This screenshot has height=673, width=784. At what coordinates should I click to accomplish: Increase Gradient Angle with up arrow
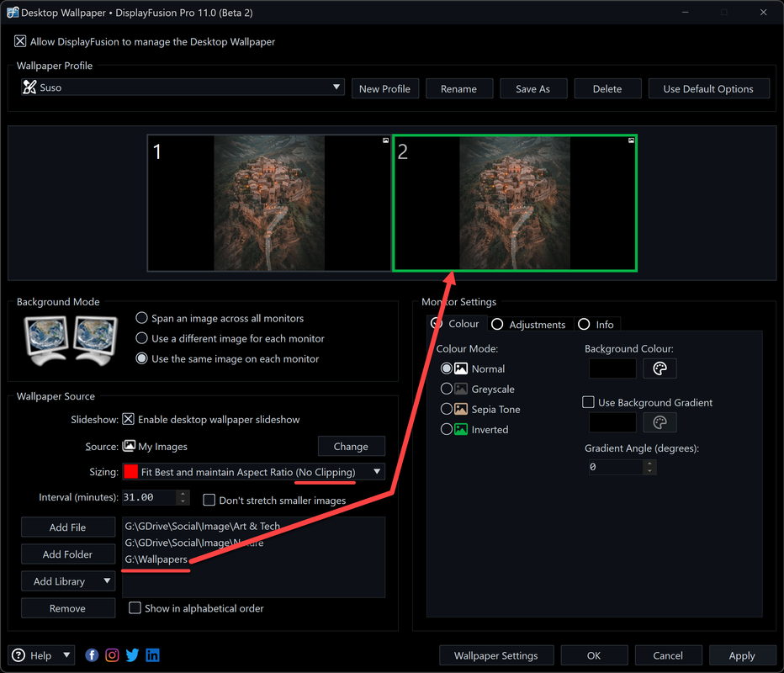(649, 464)
